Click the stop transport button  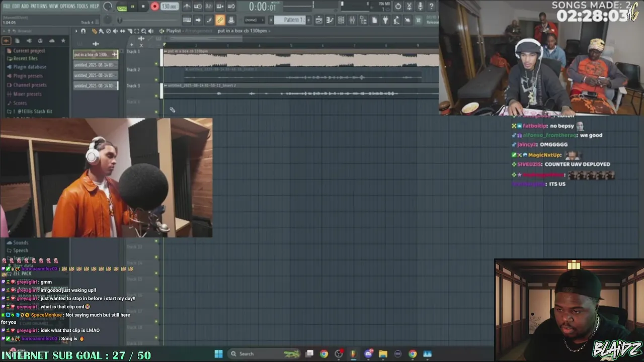pyautogui.click(x=143, y=7)
